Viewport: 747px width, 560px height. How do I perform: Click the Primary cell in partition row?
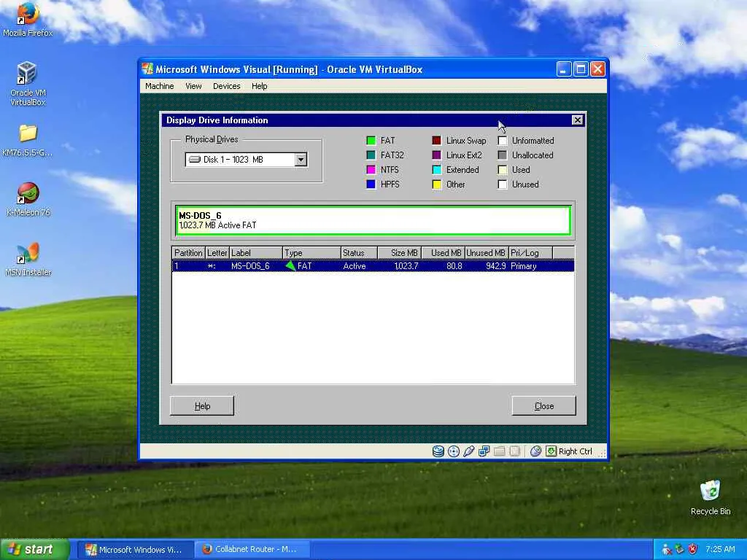click(x=524, y=266)
